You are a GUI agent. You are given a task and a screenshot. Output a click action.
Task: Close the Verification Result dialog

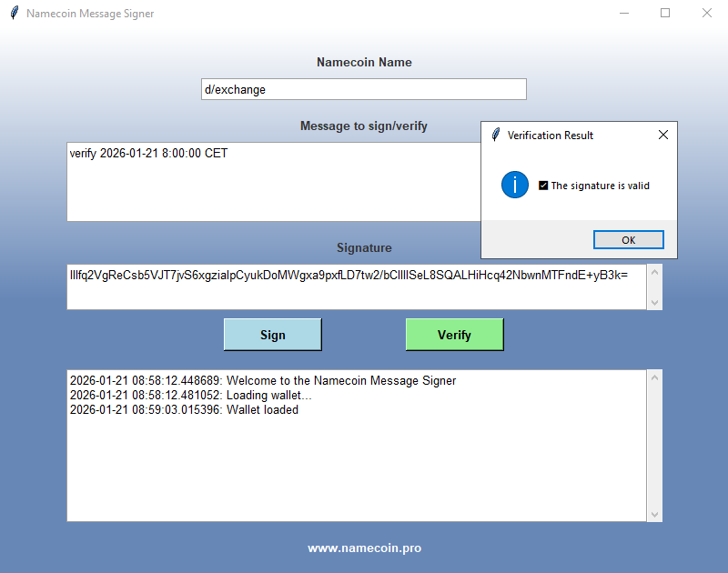tap(662, 135)
